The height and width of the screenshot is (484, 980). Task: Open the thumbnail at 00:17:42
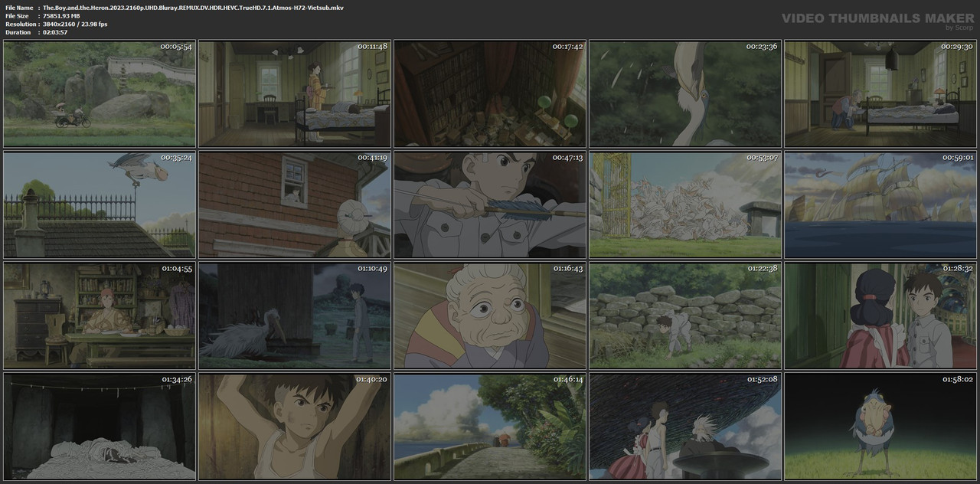click(490, 94)
